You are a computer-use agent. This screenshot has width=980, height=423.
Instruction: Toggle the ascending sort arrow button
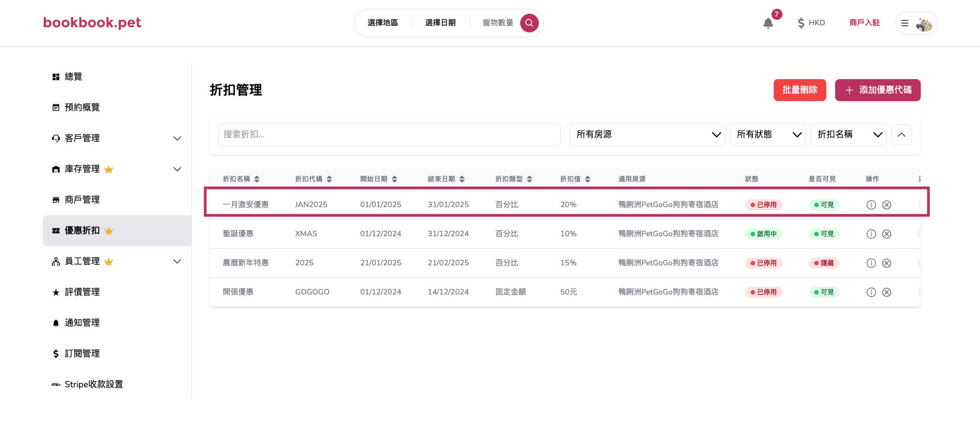(902, 135)
